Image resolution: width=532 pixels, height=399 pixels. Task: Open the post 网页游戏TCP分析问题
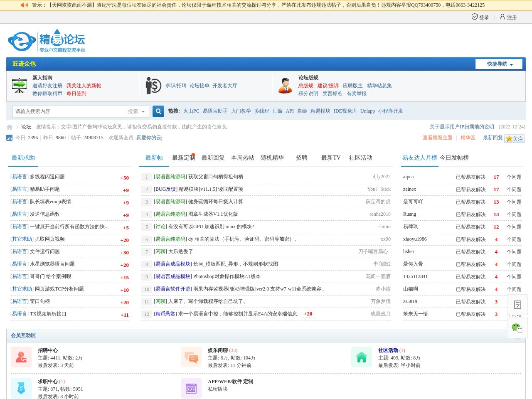[59, 289]
